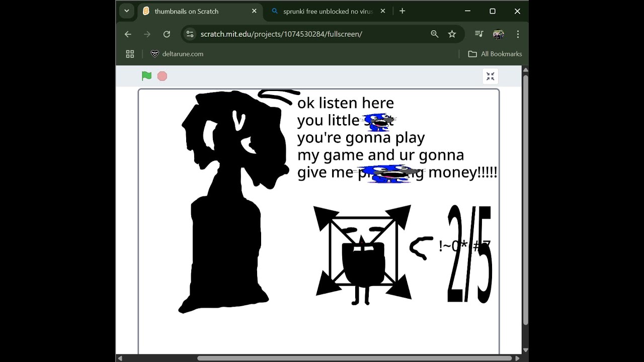644x362 pixels.
Task: Click the vertical scrollbar thumb
Action: (x=525, y=200)
